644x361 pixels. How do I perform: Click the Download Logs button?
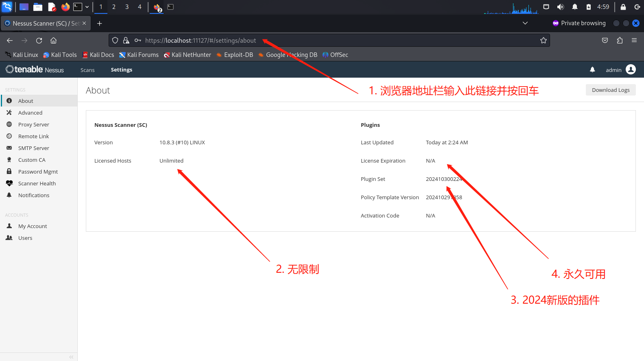point(611,90)
